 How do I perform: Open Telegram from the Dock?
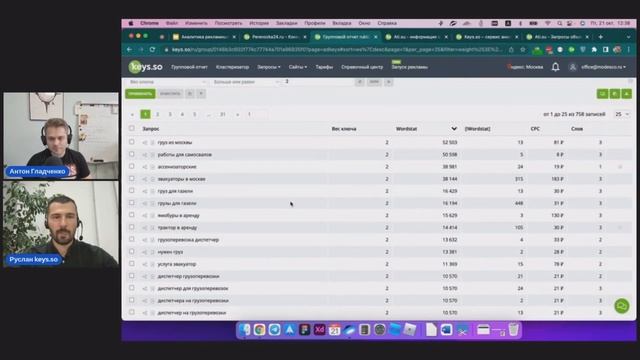(x=274, y=330)
